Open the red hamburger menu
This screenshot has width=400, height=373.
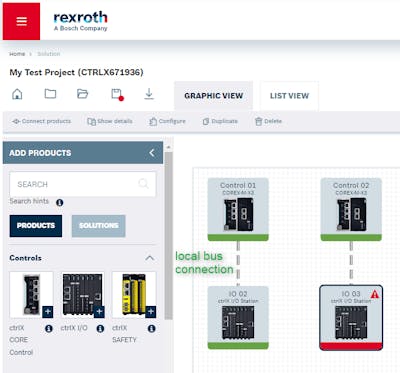click(x=21, y=21)
